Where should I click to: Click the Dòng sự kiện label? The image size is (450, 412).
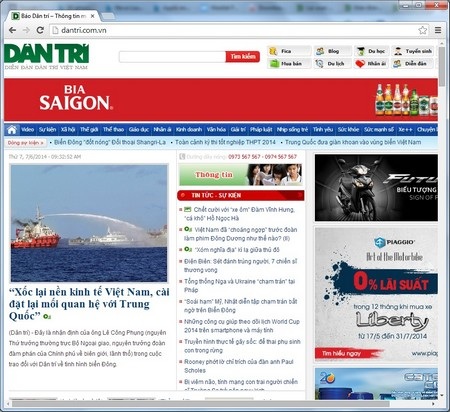[26, 143]
